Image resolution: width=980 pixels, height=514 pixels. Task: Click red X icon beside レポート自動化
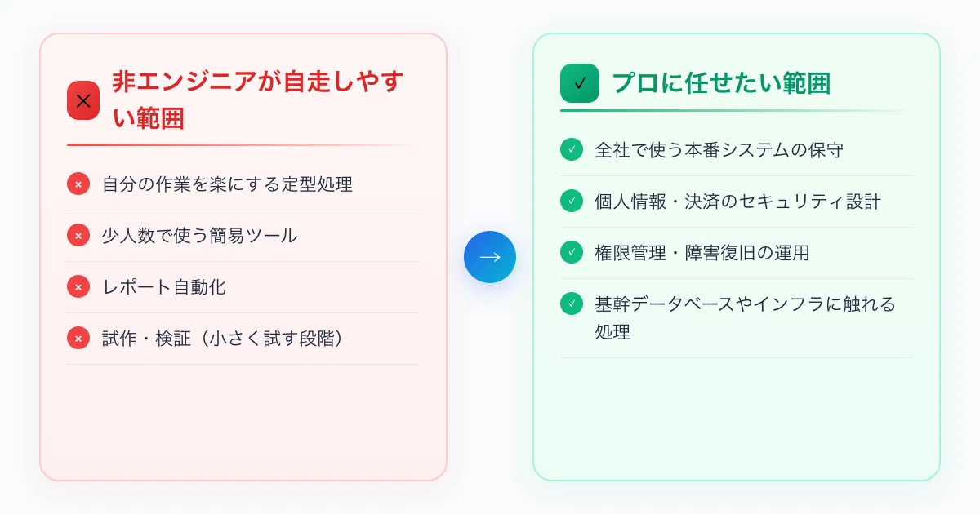tap(78, 287)
